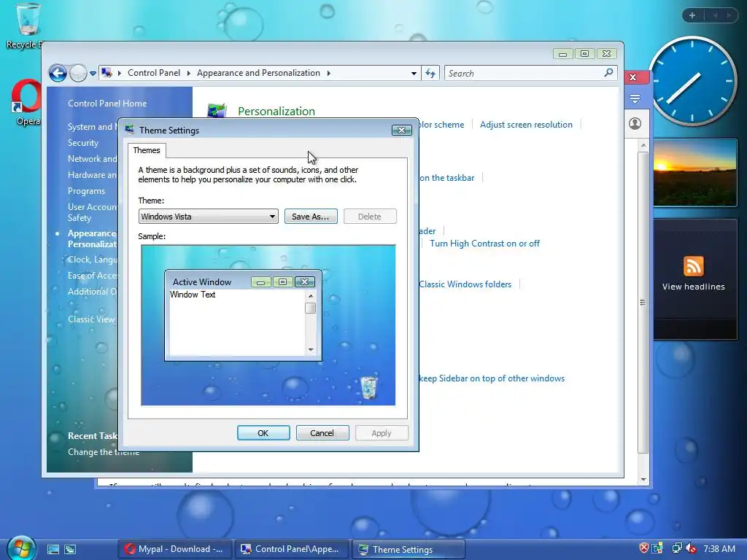Click the Back arrow in Control Panel
747x560 pixels.
pyautogui.click(x=58, y=74)
